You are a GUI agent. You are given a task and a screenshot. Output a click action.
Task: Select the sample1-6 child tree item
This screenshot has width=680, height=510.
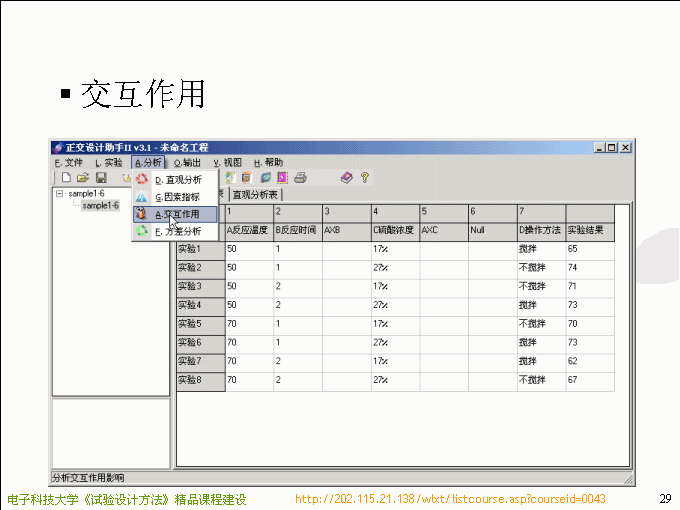(x=100, y=205)
